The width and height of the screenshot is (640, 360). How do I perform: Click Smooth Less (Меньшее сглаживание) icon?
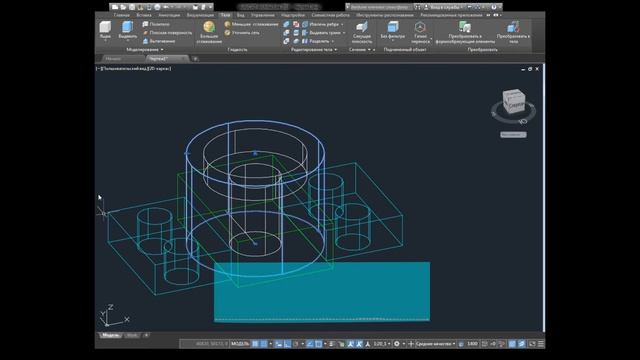(x=228, y=24)
